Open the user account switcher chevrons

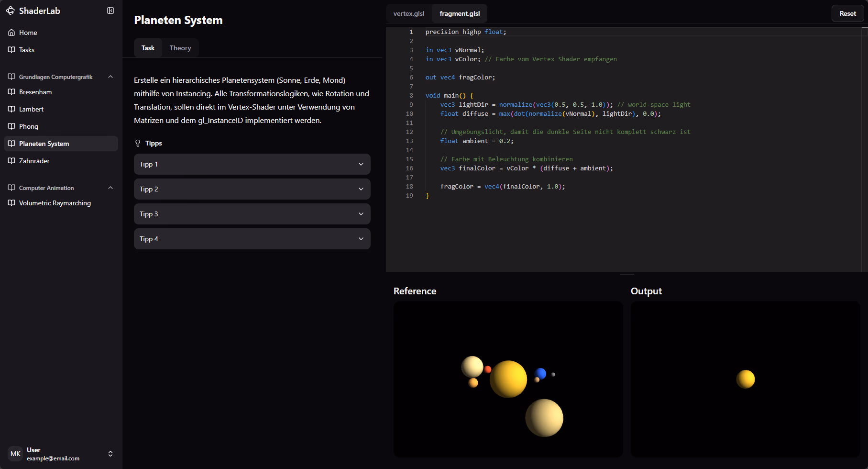pyautogui.click(x=110, y=454)
